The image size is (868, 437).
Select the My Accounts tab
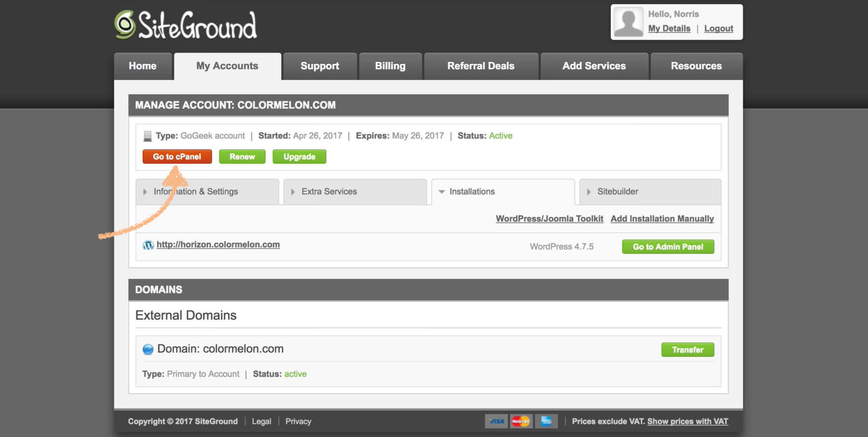(x=227, y=66)
